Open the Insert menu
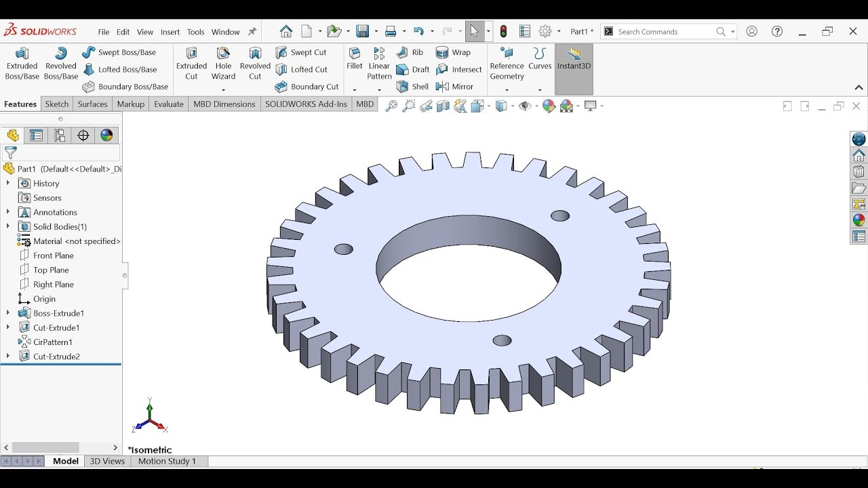The image size is (868, 488). [x=170, y=32]
